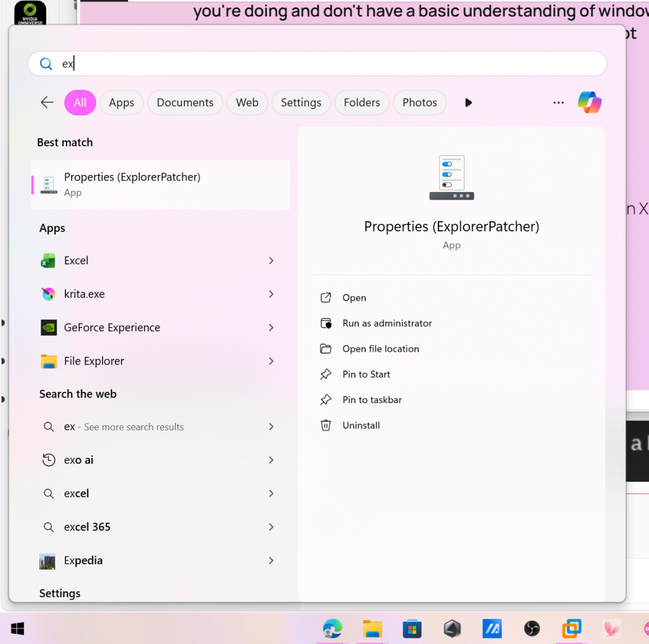Image resolution: width=649 pixels, height=644 pixels.
Task: Expand the Expedia result chevron
Action: pyautogui.click(x=271, y=560)
